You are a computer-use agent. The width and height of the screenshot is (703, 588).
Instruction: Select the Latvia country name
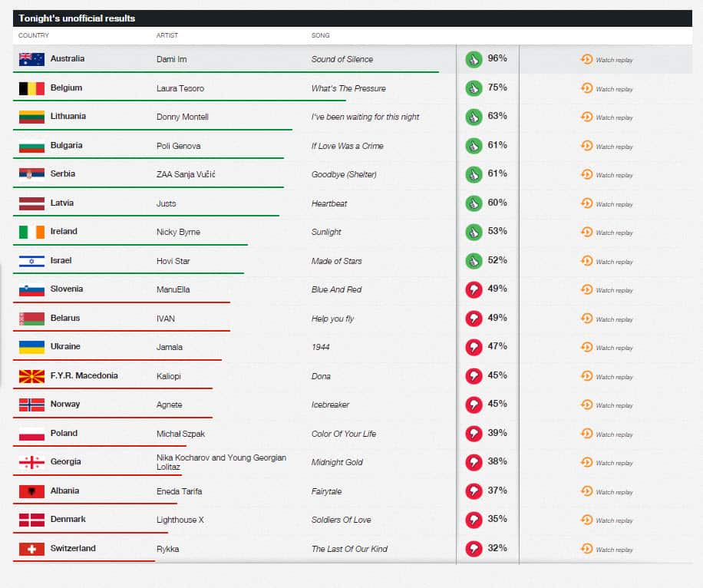coord(62,203)
